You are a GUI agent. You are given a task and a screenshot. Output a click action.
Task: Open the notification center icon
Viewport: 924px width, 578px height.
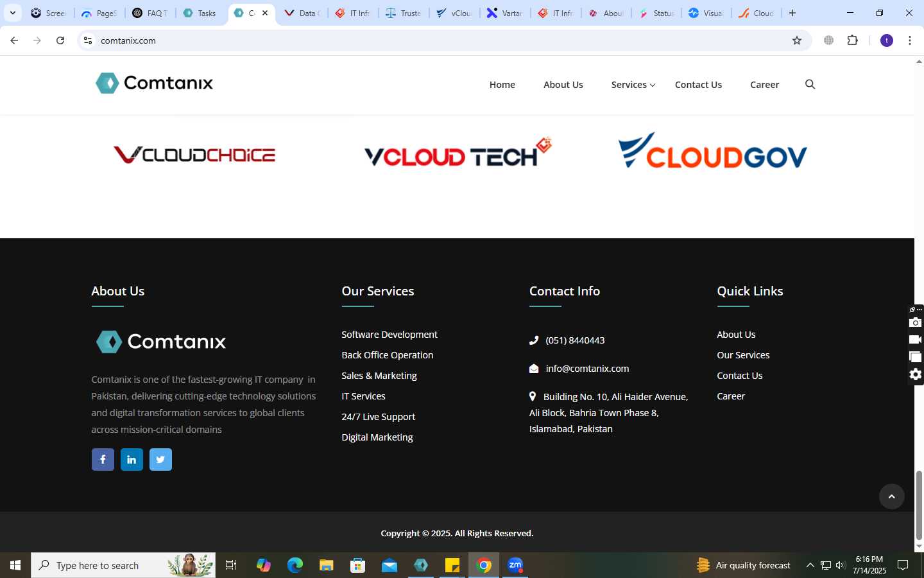coord(903,565)
